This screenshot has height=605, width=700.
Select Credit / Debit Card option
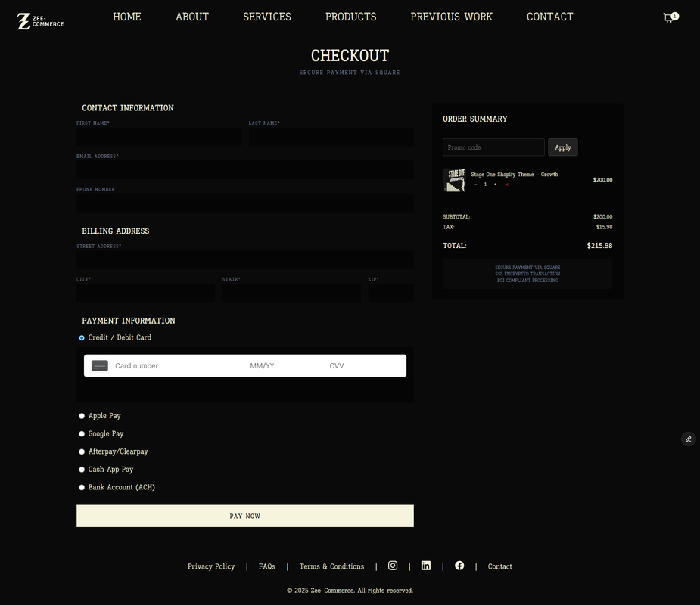(x=82, y=338)
